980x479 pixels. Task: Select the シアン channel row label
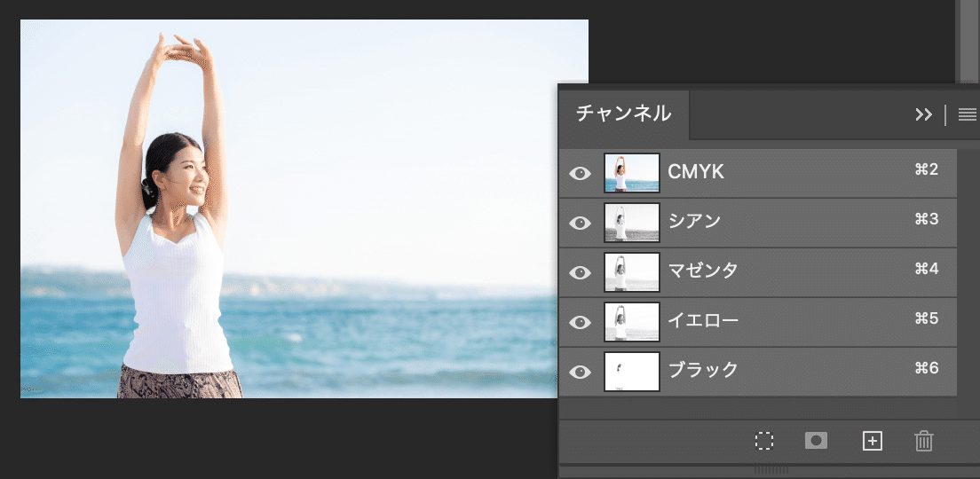coord(694,221)
